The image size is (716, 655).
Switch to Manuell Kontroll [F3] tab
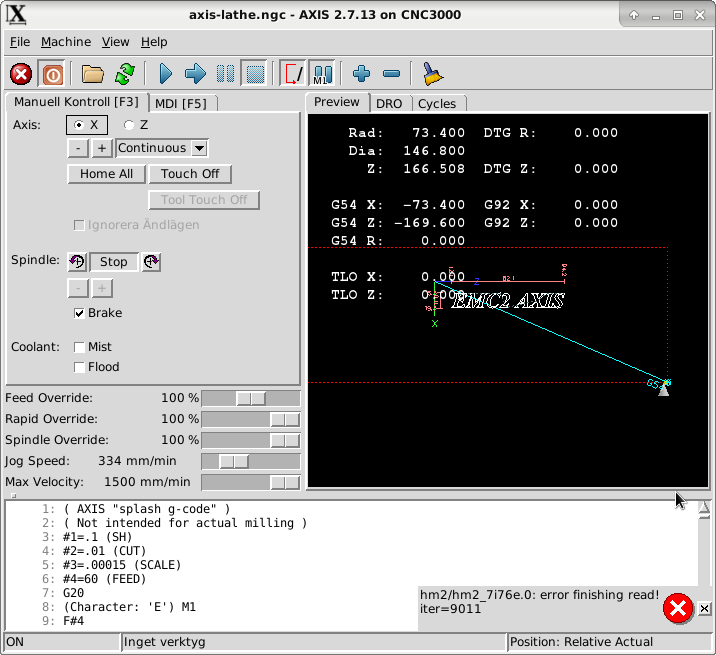(x=76, y=102)
